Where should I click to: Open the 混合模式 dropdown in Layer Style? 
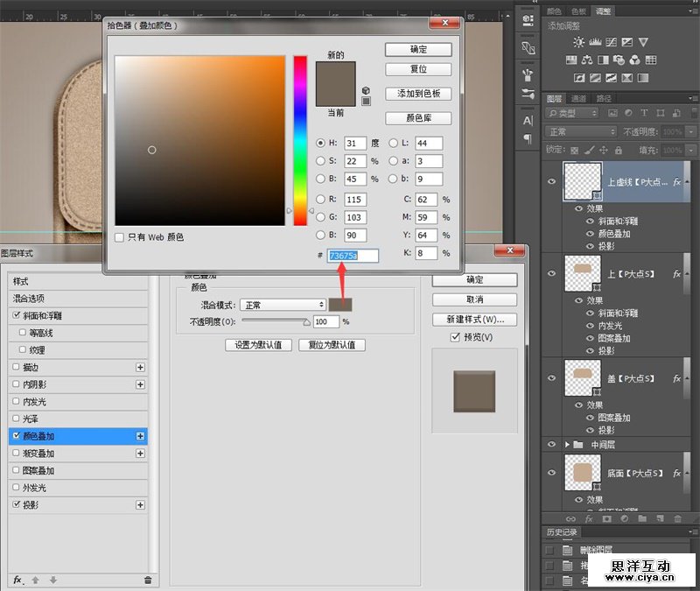pyautogui.click(x=283, y=305)
